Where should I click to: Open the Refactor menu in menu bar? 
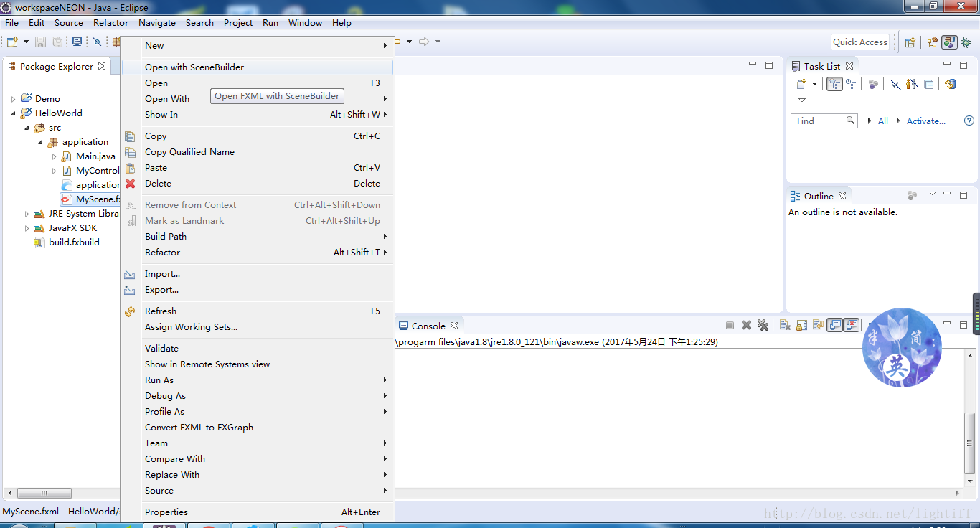pyautogui.click(x=110, y=23)
